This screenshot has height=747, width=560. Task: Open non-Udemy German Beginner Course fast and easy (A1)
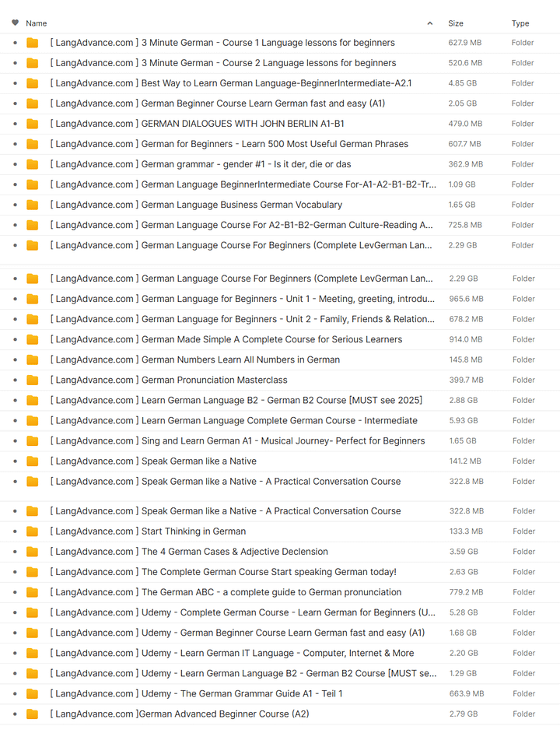pyautogui.click(x=218, y=103)
